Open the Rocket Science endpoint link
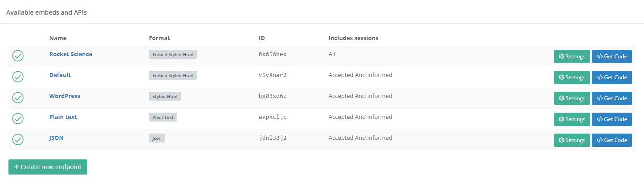Image resolution: width=644 pixels, height=183 pixels. [70, 54]
